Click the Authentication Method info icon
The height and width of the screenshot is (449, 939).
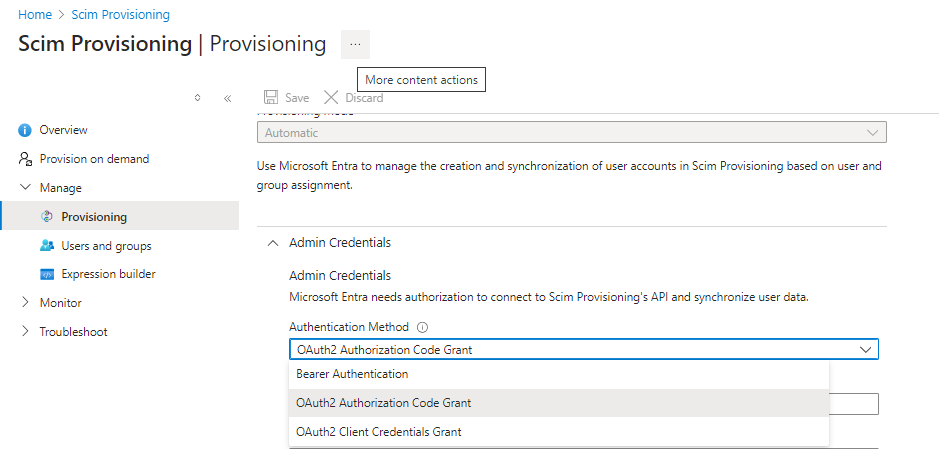(422, 327)
